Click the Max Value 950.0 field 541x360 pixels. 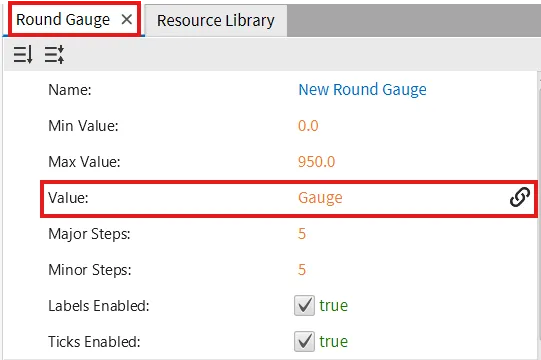pyautogui.click(x=316, y=162)
